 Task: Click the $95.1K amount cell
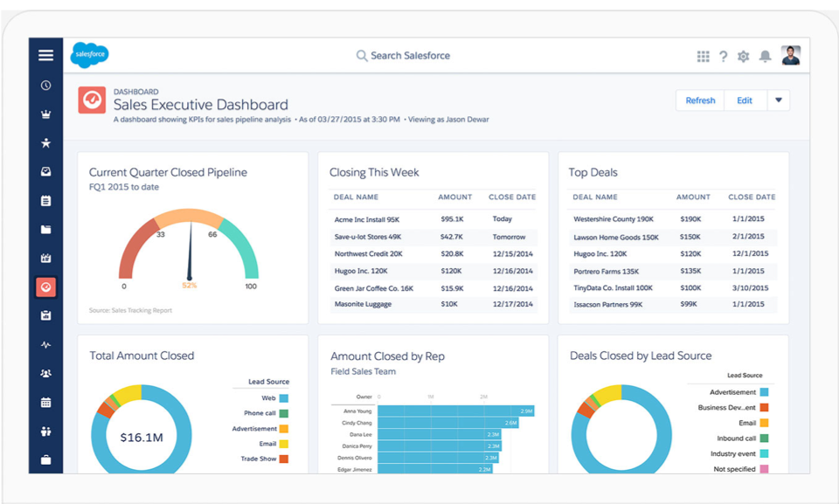452,219
